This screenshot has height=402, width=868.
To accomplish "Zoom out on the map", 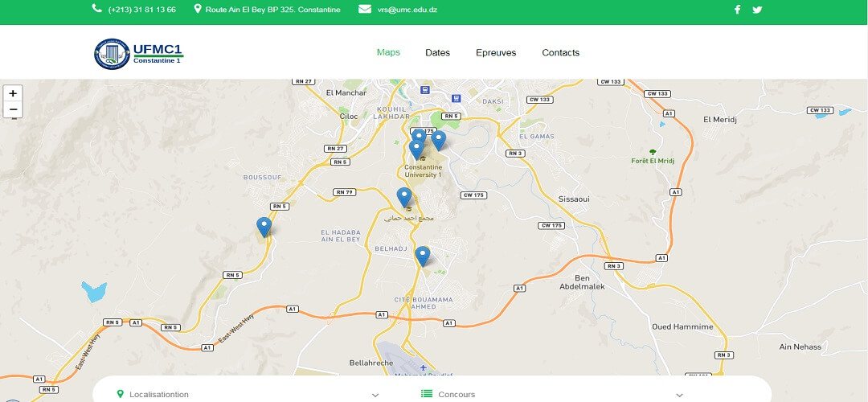I will click(13, 109).
